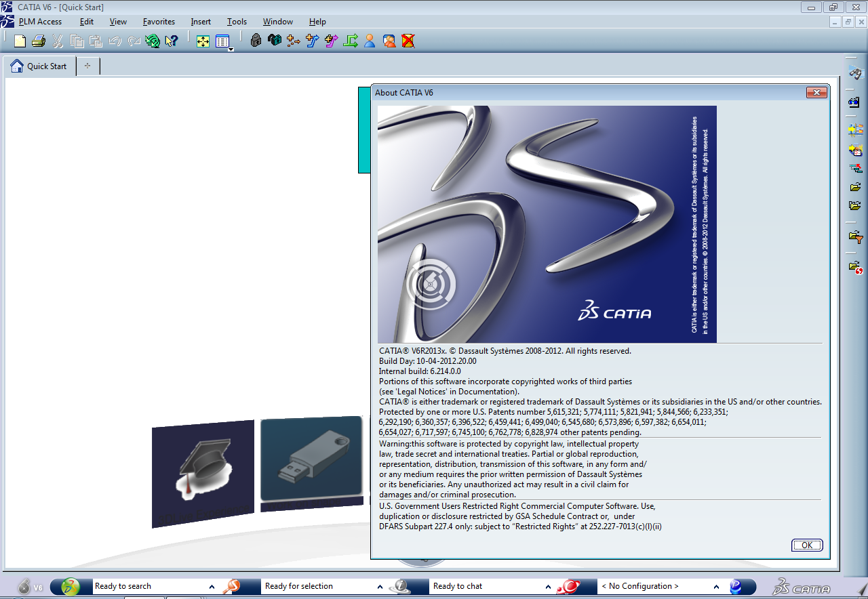The width and height of the screenshot is (868, 599).
Task: Open the PLM Access menu
Action: 40,22
